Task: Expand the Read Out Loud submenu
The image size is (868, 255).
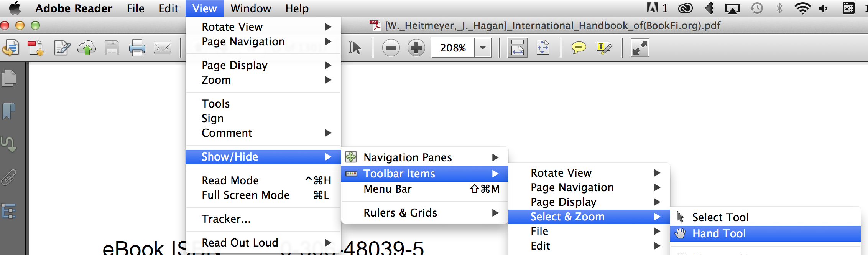Action: (x=263, y=243)
